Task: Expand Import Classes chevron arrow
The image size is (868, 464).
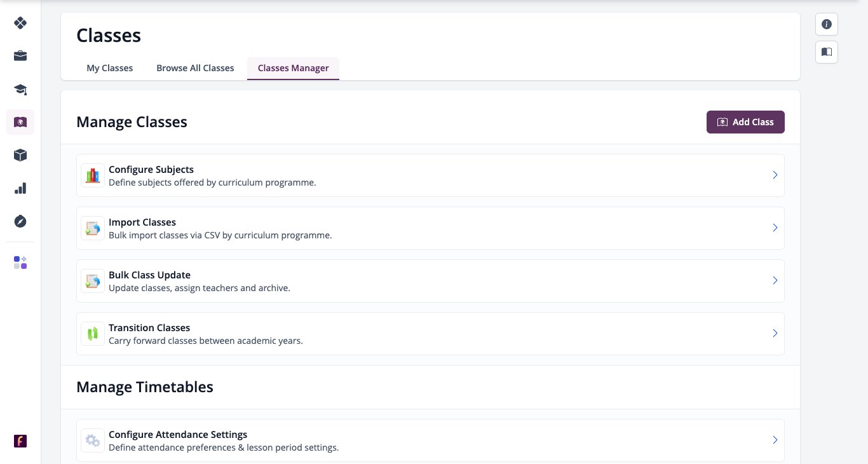Action: click(775, 228)
